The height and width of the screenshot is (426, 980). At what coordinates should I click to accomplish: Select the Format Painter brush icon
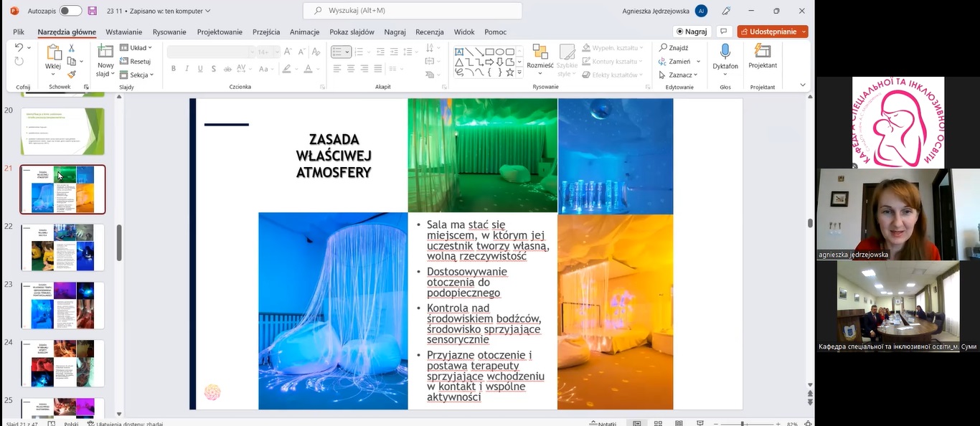pos(71,75)
